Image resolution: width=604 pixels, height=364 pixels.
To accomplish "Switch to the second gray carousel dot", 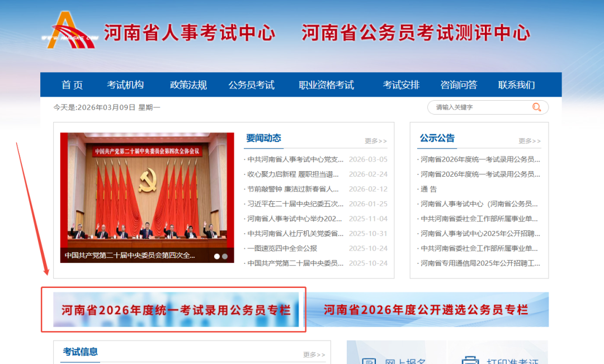I will pyautogui.click(x=225, y=257).
